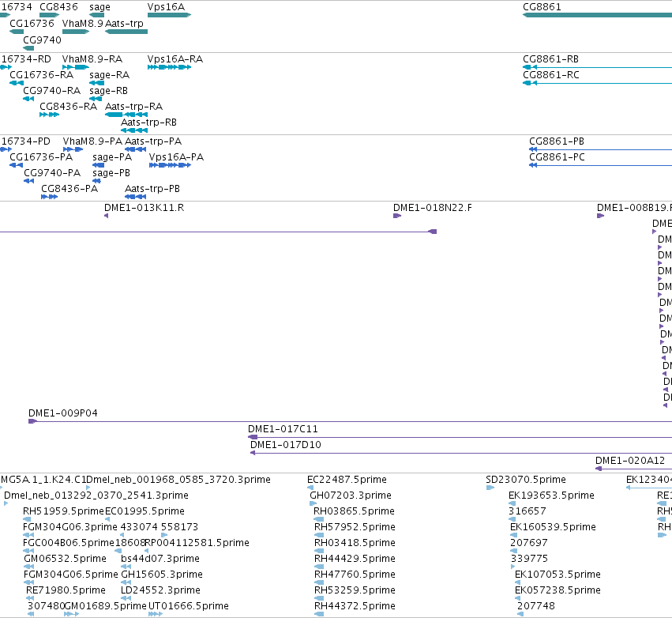Select the CG9740 gene label
Viewport: 672px width, 618px height.
[42, 40]
